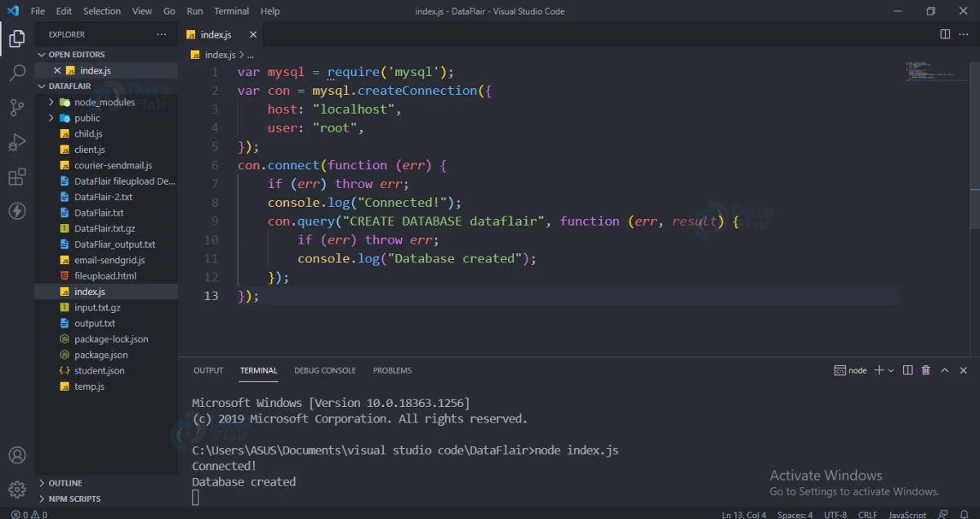The width and height of the screenshot is (980, 519).
Task: Open the Extensions view
Action: click(x=17, y=177)
